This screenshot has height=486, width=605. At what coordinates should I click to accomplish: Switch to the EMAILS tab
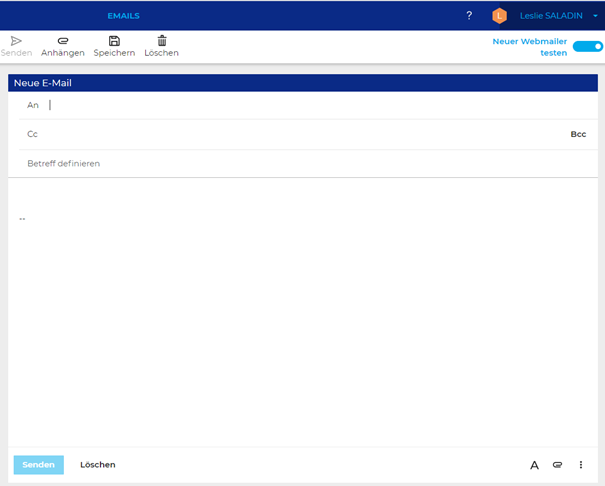(123, 16)
